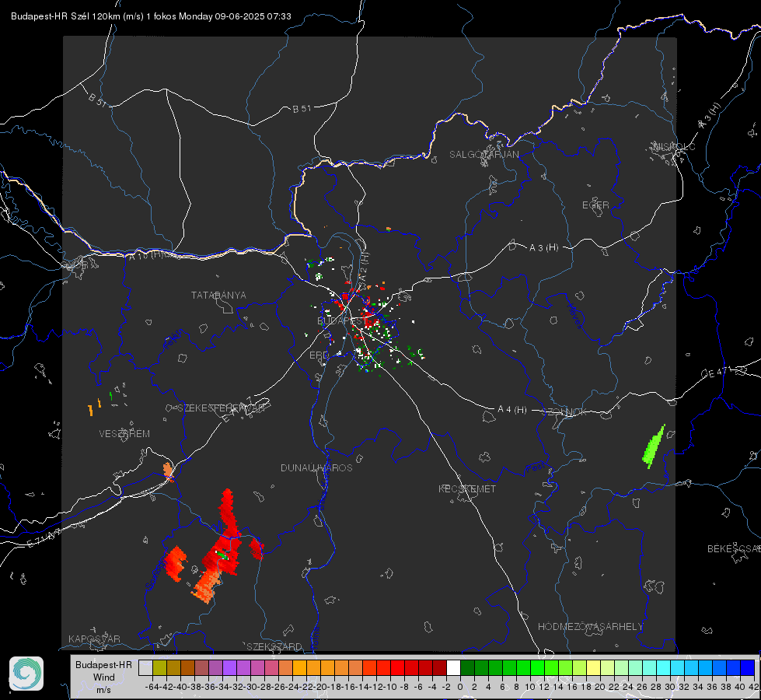Select the light gray swatch starting the legend
The width and height of the screenshot is (761, 700).
pyautogui.click(x=145, y=667)
